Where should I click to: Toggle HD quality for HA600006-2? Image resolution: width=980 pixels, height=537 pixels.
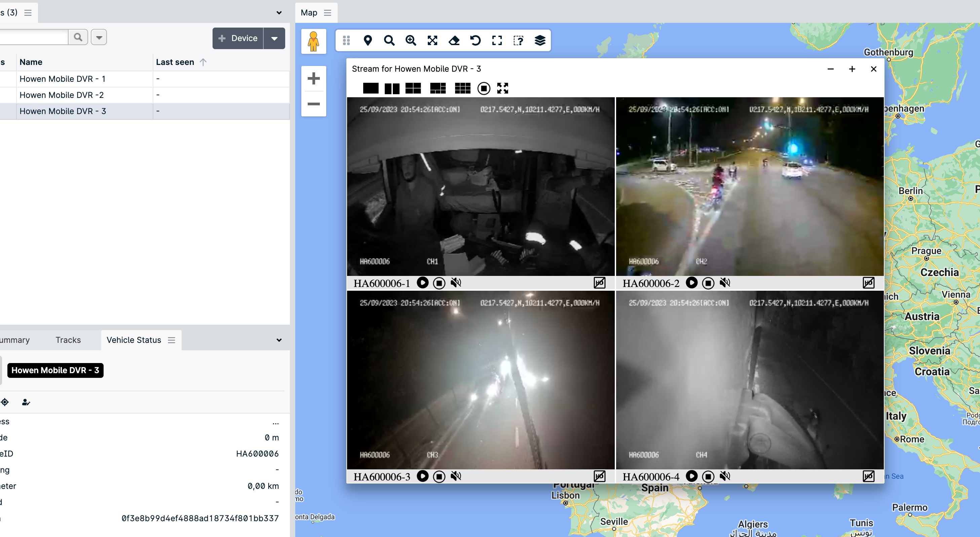[869, 283]
